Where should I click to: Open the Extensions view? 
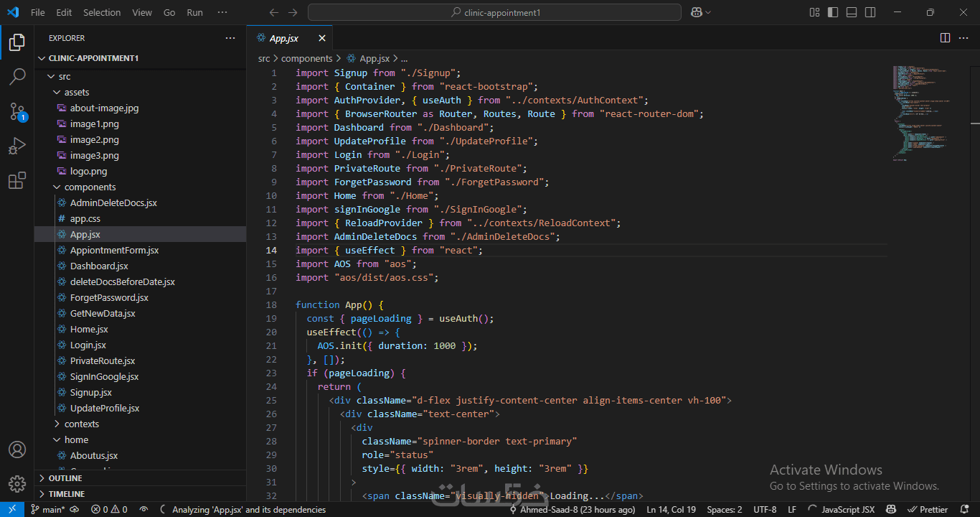coord(17,181)
